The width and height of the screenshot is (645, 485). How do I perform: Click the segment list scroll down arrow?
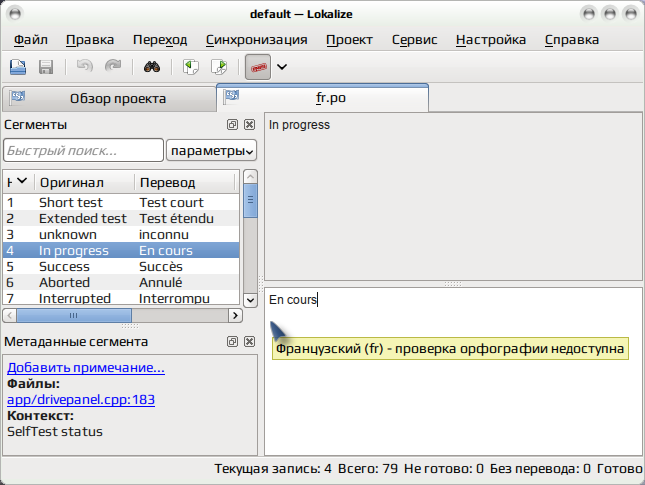tap(251, 300)
